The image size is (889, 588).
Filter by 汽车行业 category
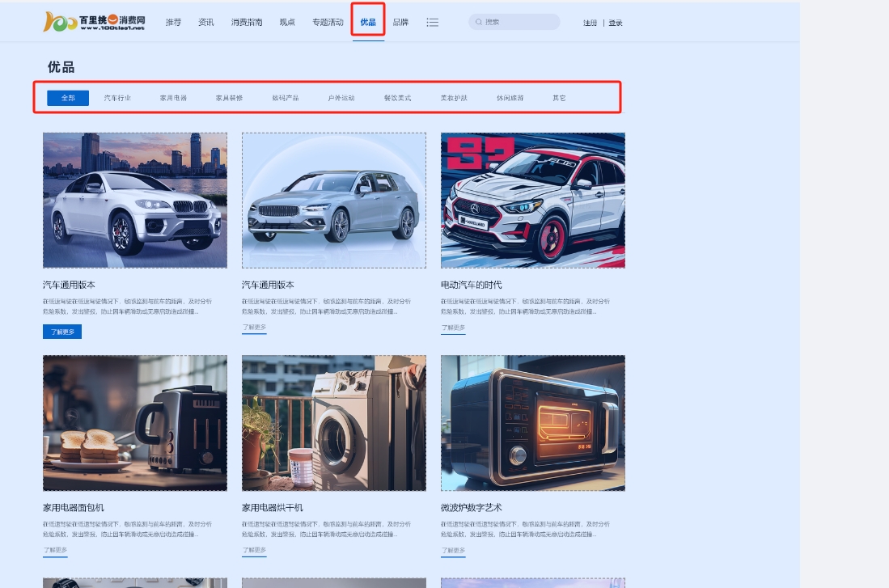click(x=117, y=98)
